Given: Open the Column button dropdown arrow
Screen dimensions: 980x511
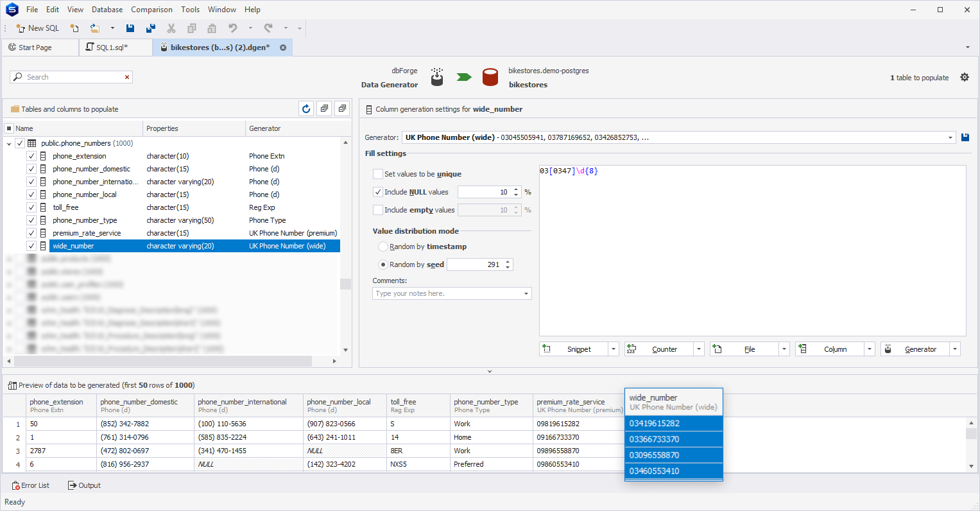Looking at the screenshot, I should point(870,349).
